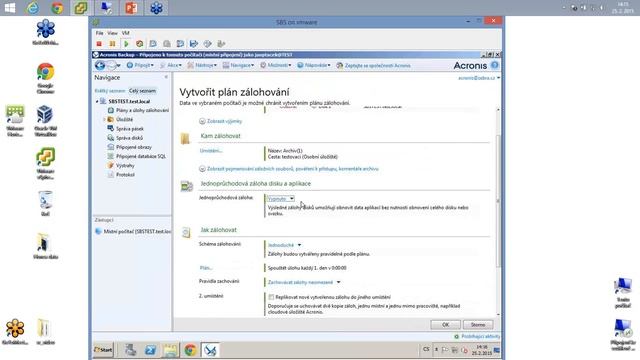Click the Storno button

(478, 324)
